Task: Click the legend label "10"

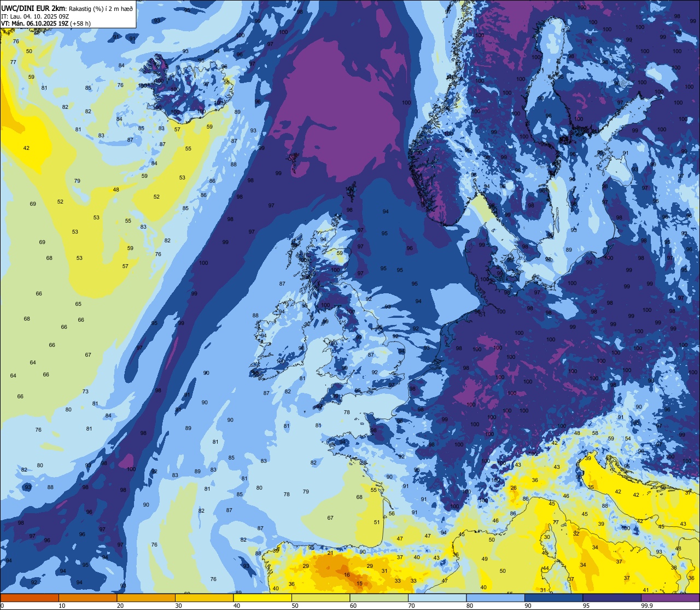Action: [62, 606]
